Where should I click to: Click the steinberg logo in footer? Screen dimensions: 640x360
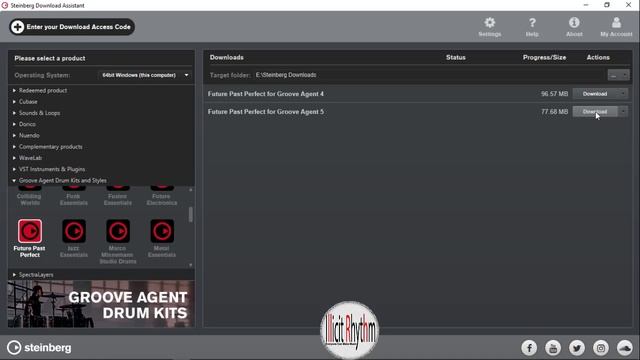[x=39, y=348]
